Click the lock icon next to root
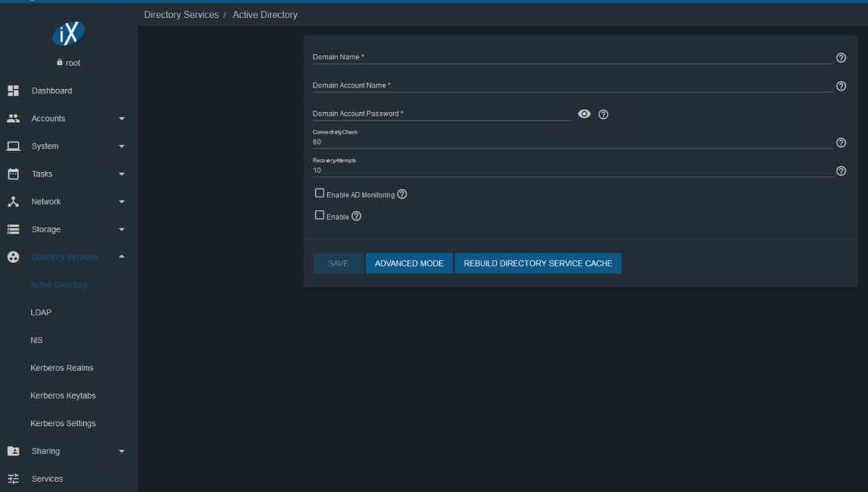 point(60,62)
